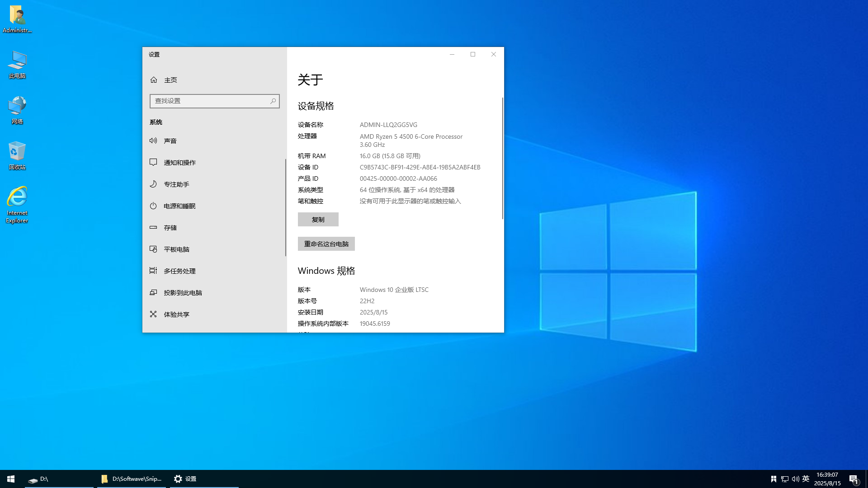This screenshot has width=868, height=488.
Task: Open 专注助手 settings
Action: pyautogui.click(x=154, y=184)
